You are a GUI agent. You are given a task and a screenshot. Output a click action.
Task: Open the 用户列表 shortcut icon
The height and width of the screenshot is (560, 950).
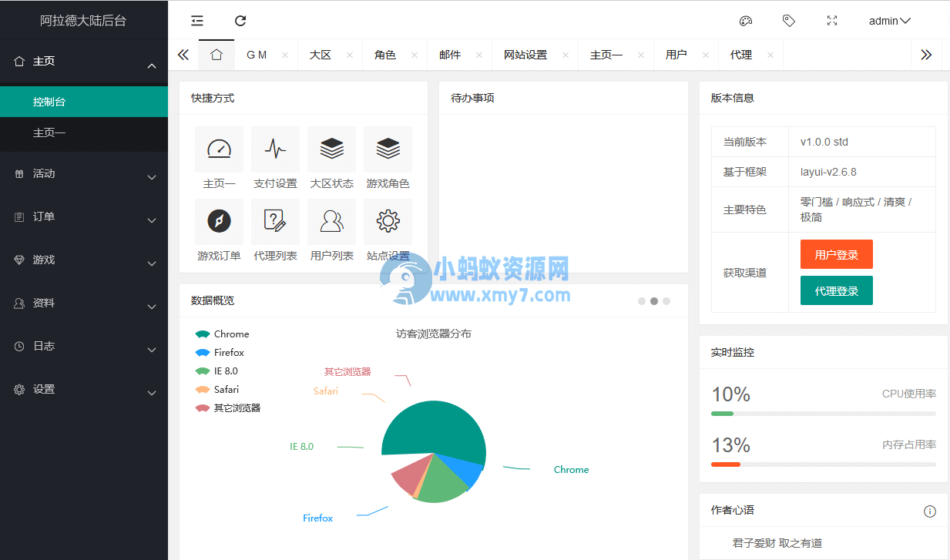[331, 222]
